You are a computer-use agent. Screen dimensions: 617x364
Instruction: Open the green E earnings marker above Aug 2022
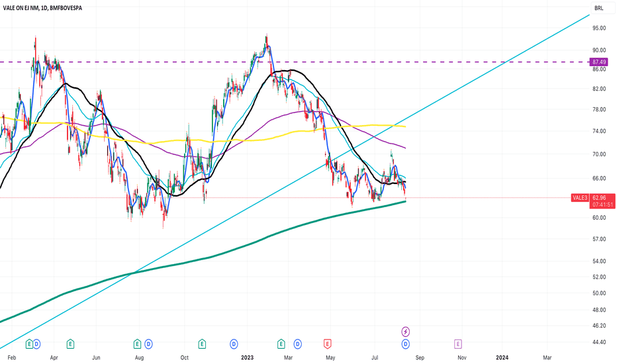coord(137,344)
